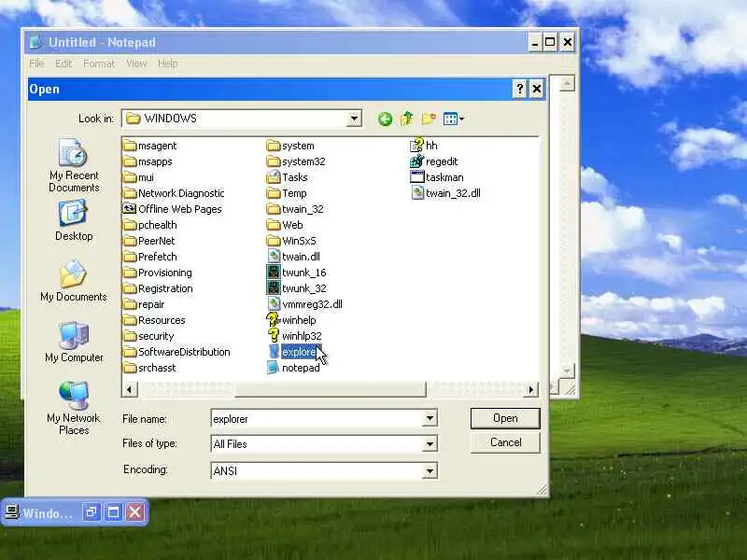Select the regedit file

pos(434,161)
